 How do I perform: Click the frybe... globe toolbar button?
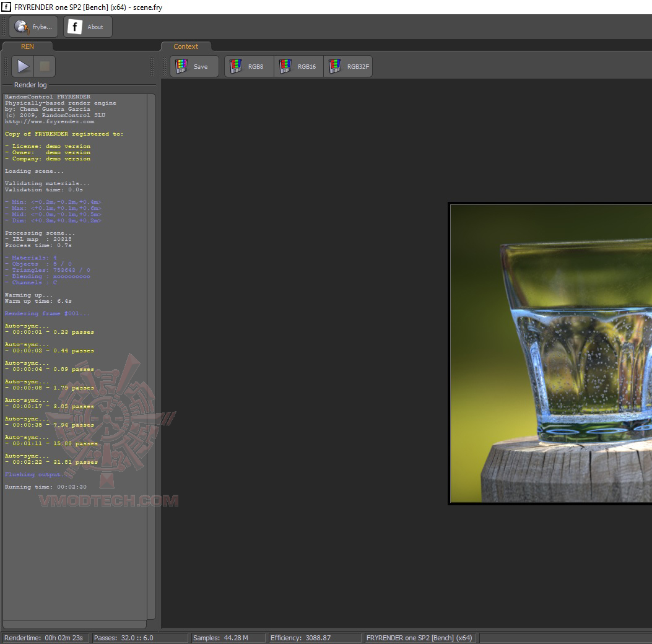click(x=33, y=27)
